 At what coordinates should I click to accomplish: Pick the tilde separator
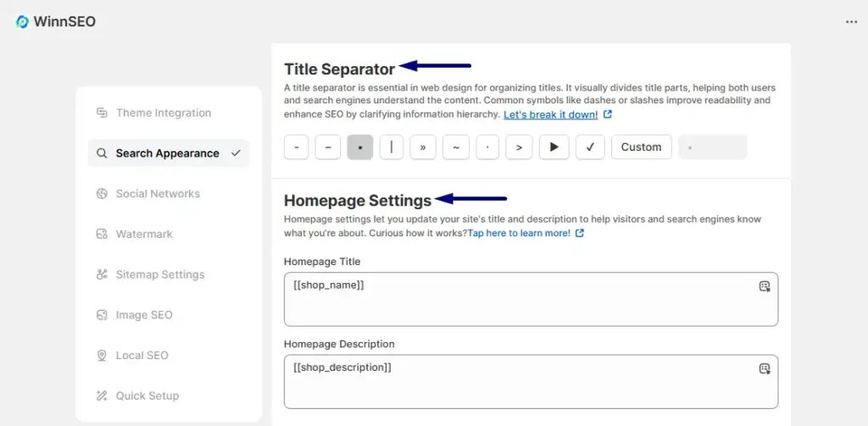click(456, 147)
